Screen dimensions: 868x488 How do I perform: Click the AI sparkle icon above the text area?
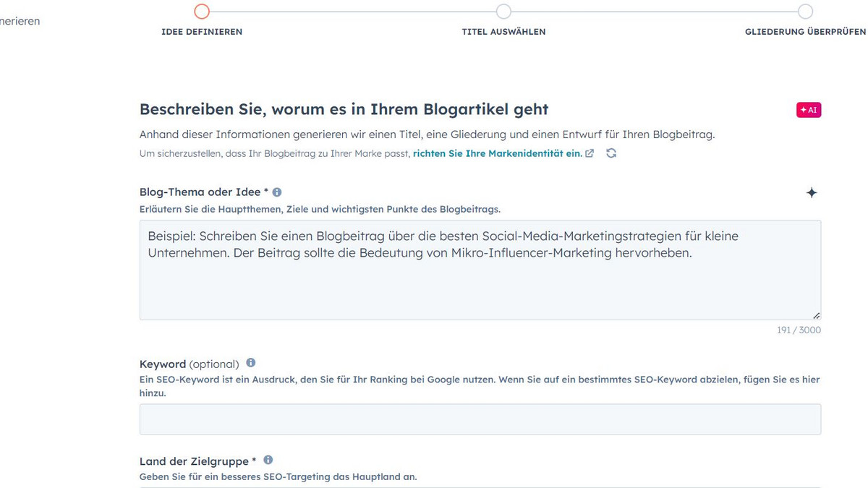pos(812,192)
